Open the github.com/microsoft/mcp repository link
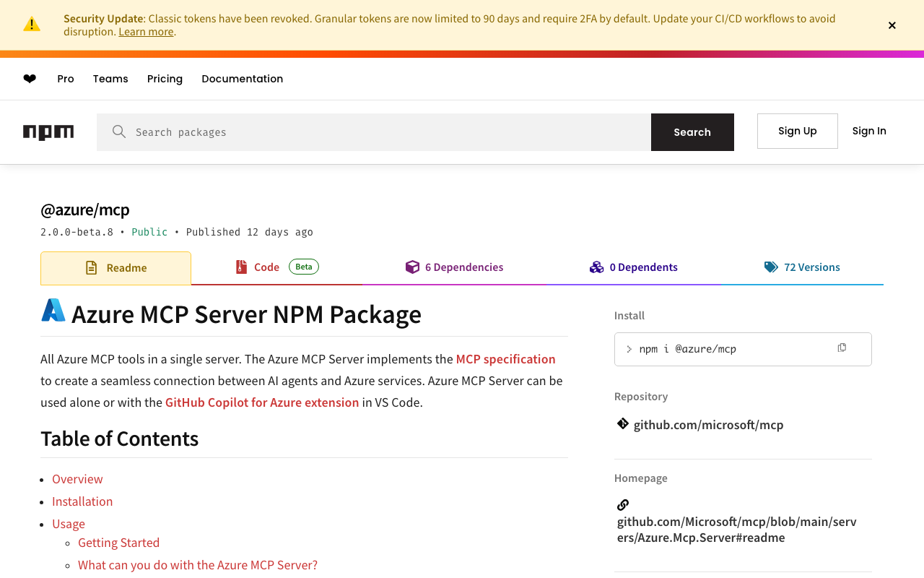 coord(708,425)
